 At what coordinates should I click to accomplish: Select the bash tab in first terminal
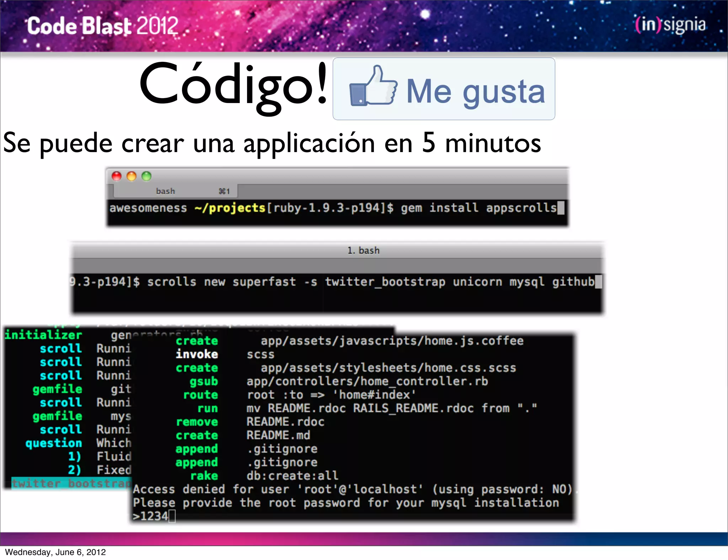tap(176, 191)
